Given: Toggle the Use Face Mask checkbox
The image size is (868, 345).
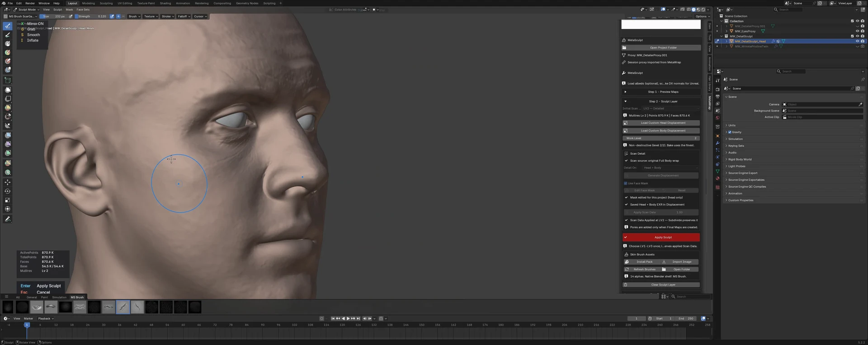Looking at the screenshot, I should (x=626, y=183).
